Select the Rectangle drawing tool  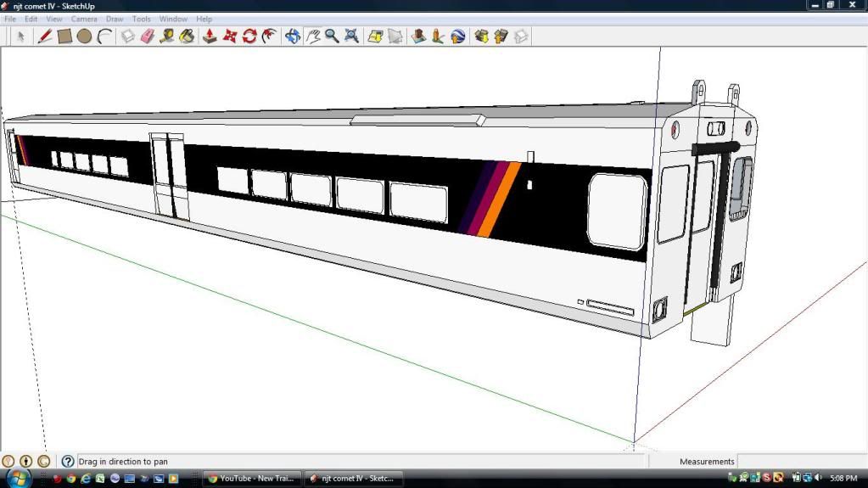(64, 36)
